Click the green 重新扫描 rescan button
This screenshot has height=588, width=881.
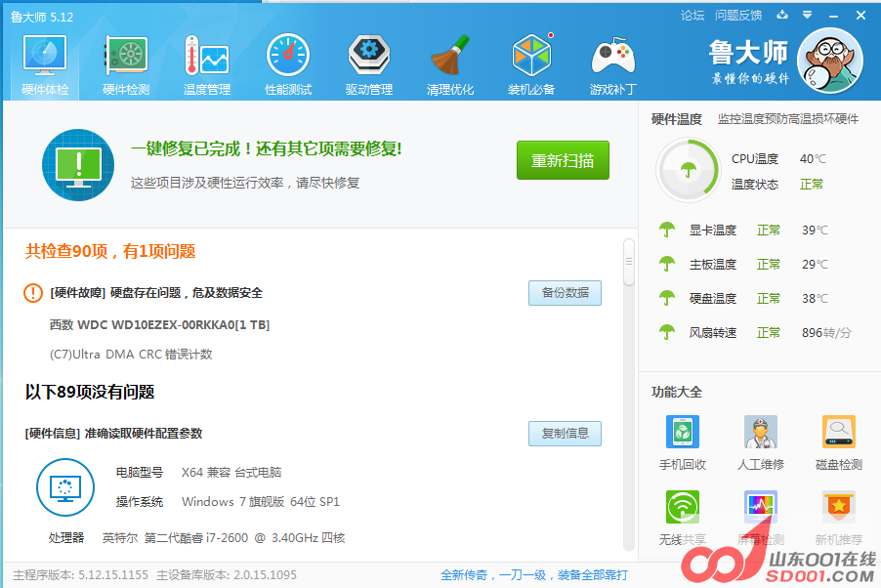[563, 160]
